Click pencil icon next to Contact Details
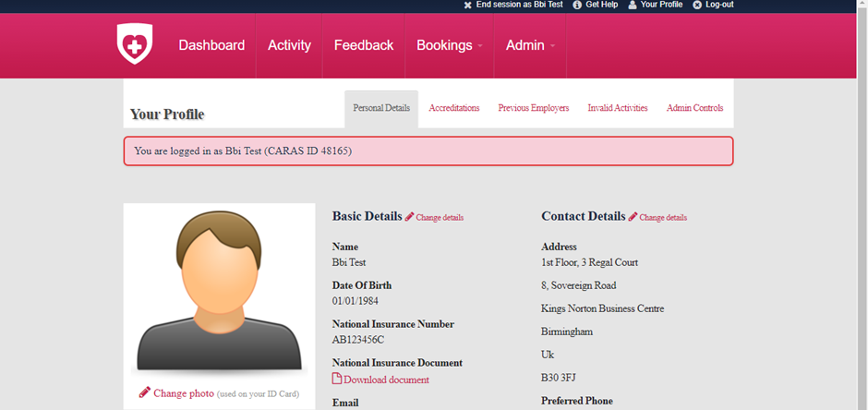 pos(633,217)
